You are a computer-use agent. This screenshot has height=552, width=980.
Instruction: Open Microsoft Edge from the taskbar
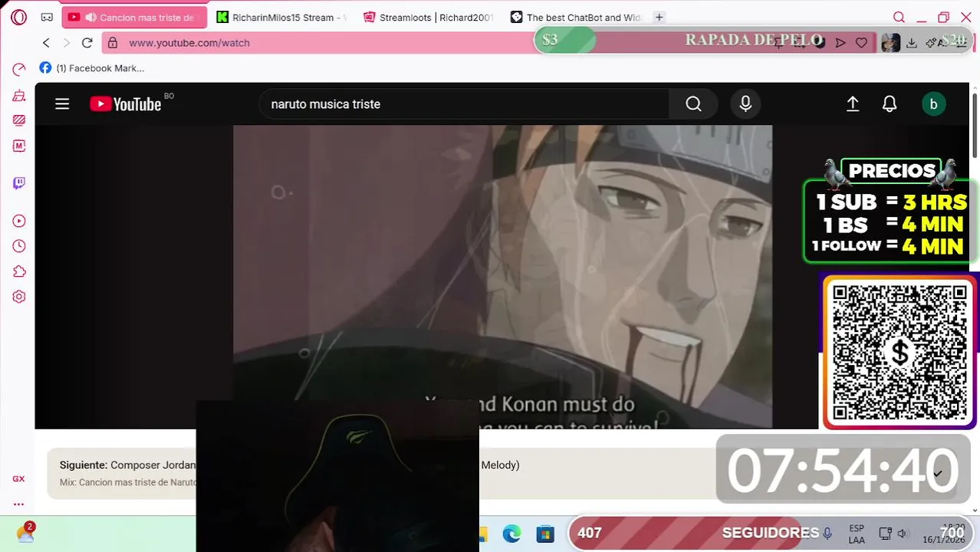point(511,534)
